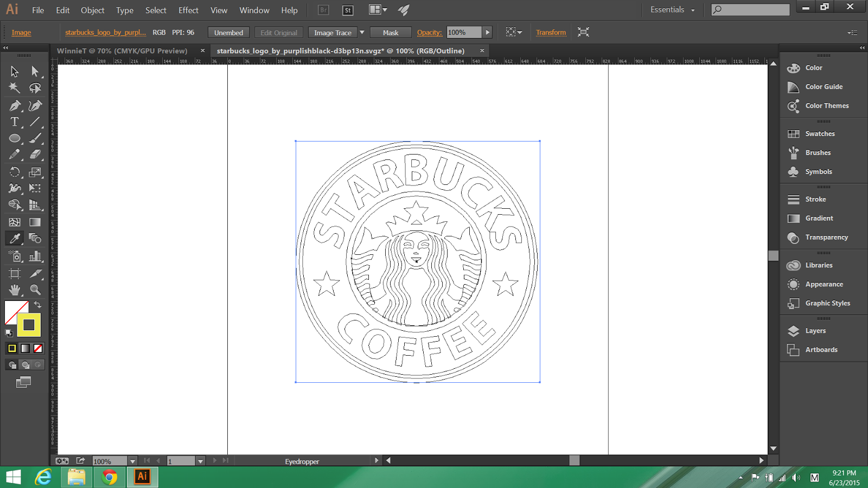Open the Arrange Documents dropdown
This screenshot has height=488, width=868.
[378, 10]
